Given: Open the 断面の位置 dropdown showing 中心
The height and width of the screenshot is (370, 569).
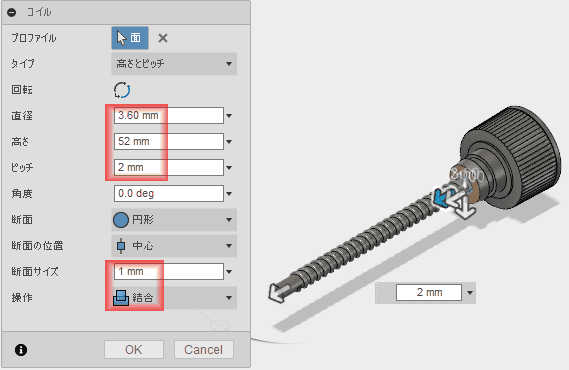Looking at the screenshot, I should 174,246.
